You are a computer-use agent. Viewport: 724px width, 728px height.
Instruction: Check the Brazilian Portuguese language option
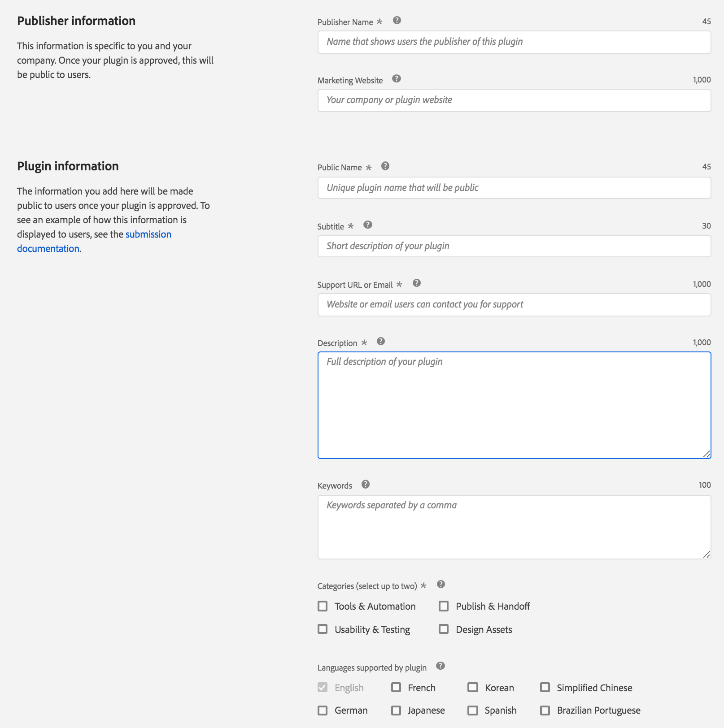(x=545, y=711)
